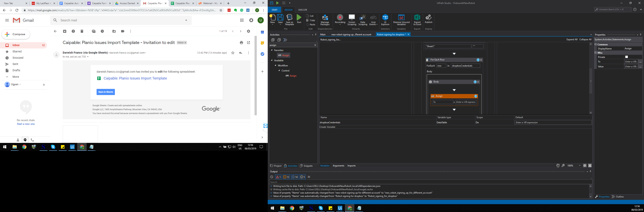Collapse the Control tree node
Image resolution: width=644 pixels, height=212 pixels.
[x=279, y=71]
